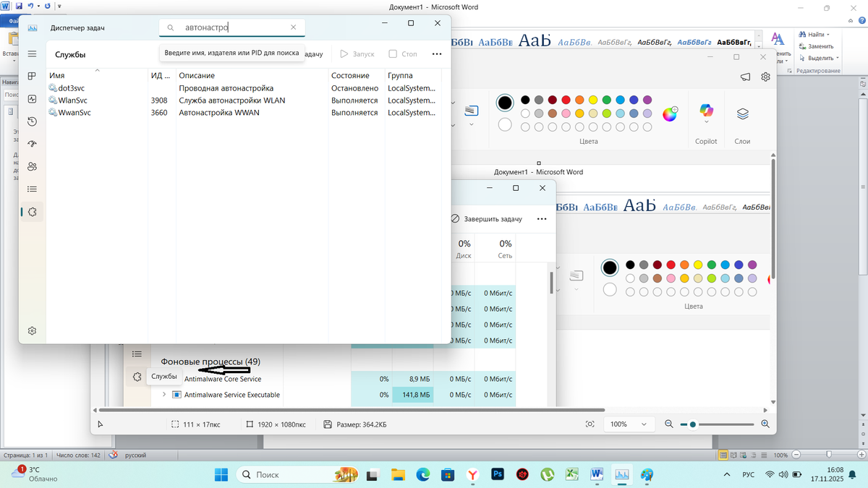Click Paint zoom out magnifier

coord(668,424)
